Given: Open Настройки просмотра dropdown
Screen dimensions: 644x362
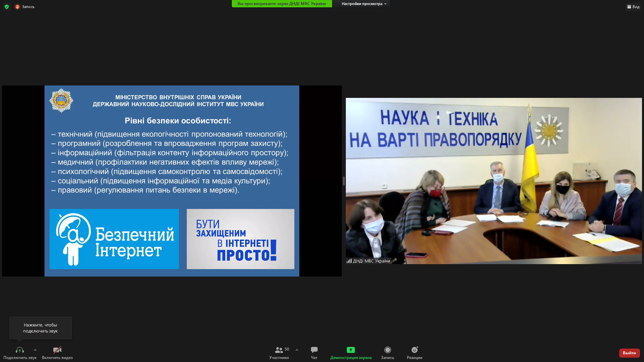Looking at the screenshot, I should point(364,4).
